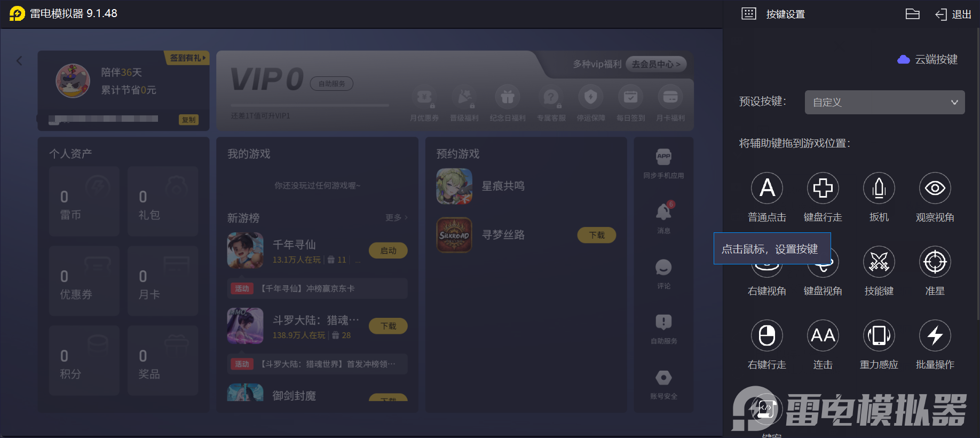Click the 退出 exit button
980x438 pixels.
(953, 14)
